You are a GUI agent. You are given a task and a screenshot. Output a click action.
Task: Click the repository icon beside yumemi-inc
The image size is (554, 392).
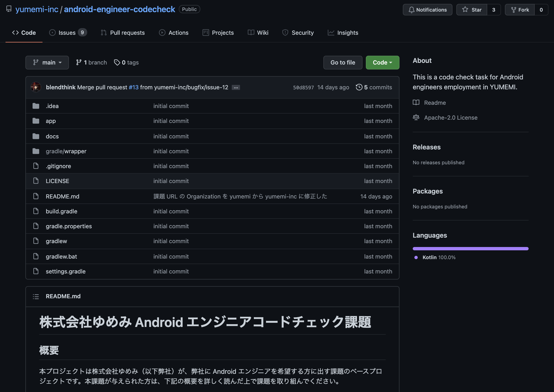[x=9, y=9]
